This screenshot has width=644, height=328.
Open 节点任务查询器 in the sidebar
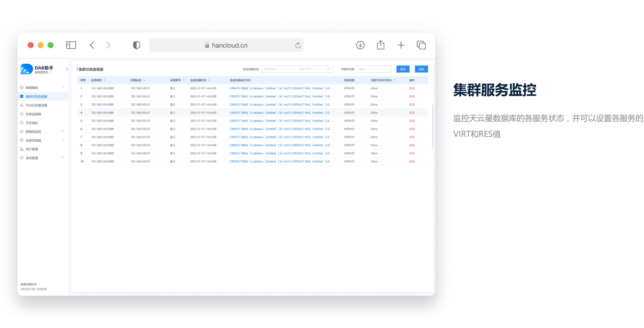36,105
